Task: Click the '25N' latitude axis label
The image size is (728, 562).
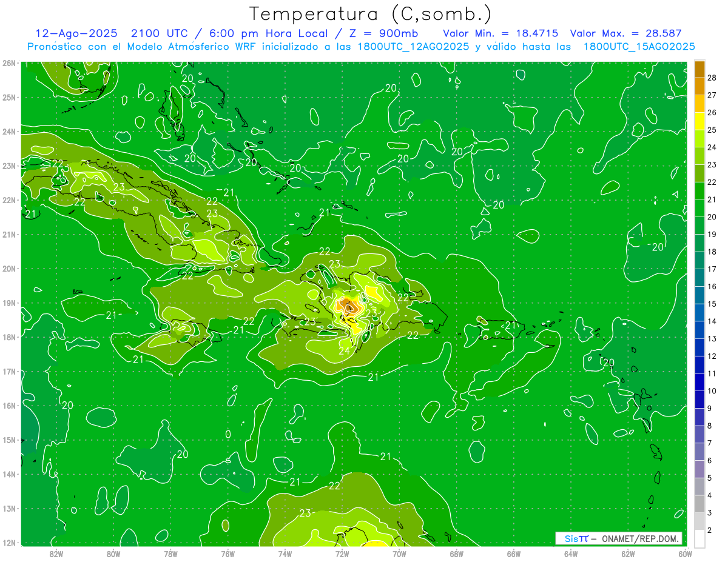Action: (x=8, y=97)
